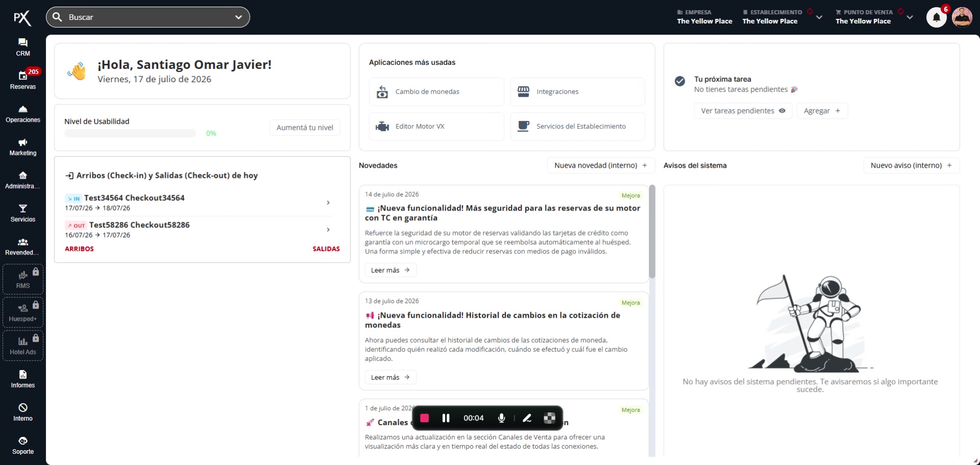Open the Marketing megaphone section

tap(23, 147)
